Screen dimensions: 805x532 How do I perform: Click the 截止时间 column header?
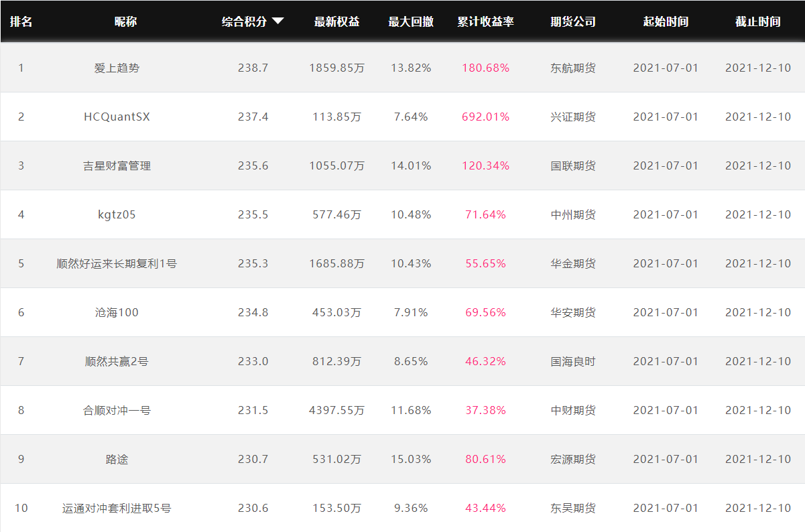pyautogui.click(x=758, y=21)
